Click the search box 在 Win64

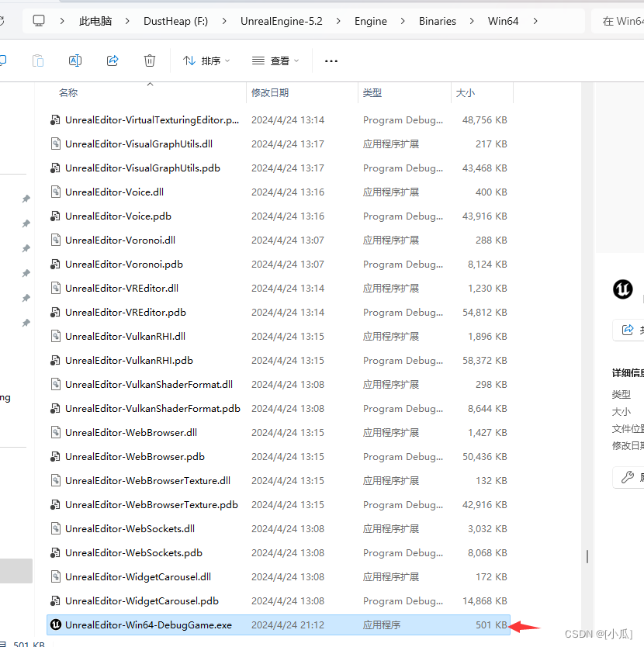coord(618,21)
